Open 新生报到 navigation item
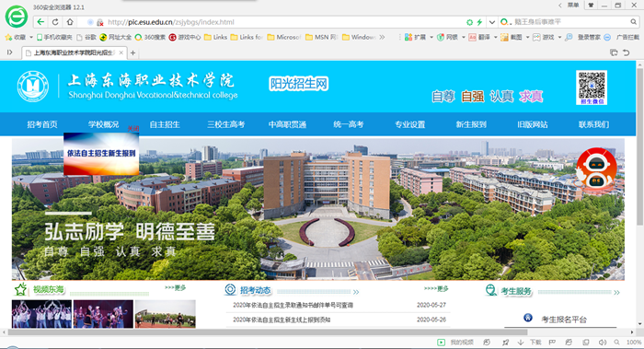The image size is (644, 349). point(471,124)
